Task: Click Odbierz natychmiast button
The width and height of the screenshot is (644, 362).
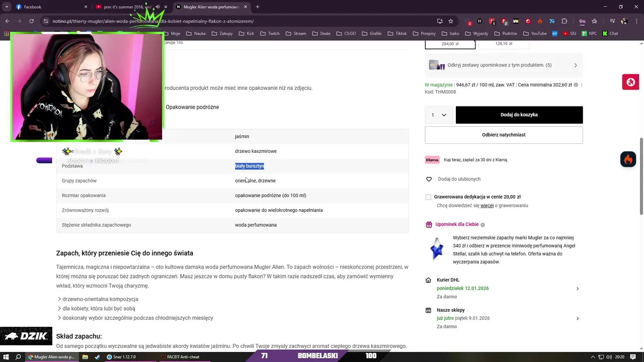Action: coord(504,135)
